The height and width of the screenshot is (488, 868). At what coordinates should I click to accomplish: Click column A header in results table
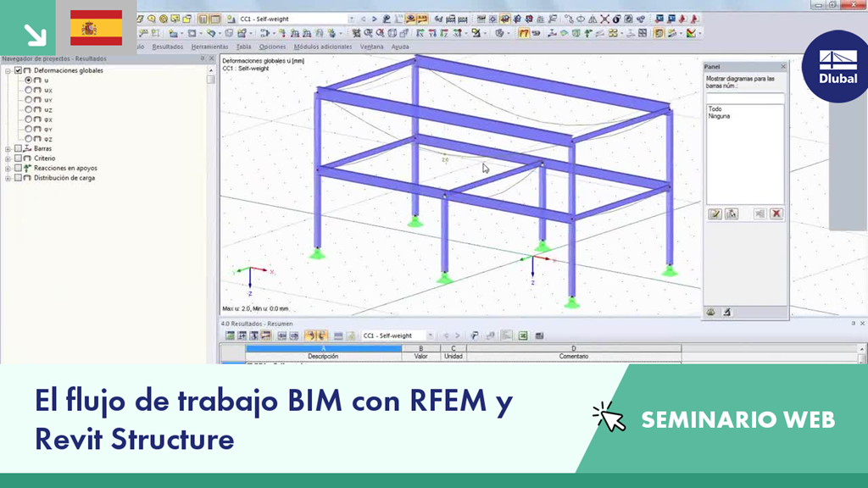pyautogui.click(x=323, y=348)
